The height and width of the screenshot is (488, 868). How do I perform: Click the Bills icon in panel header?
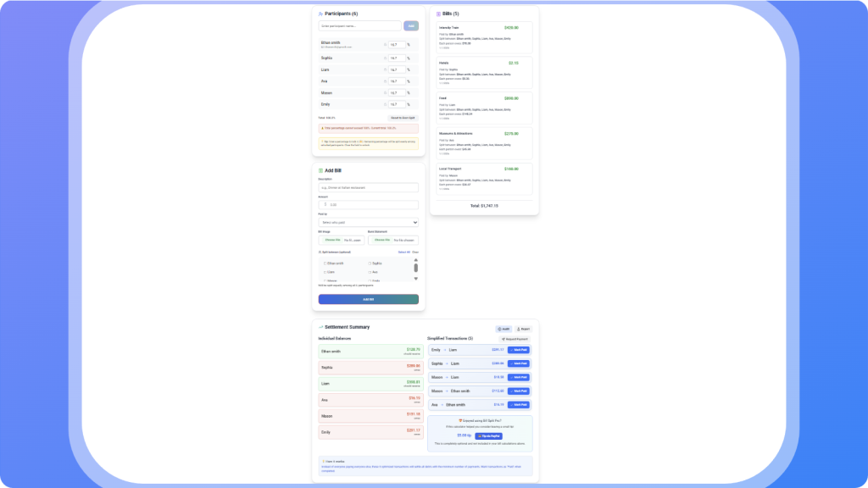438,14
